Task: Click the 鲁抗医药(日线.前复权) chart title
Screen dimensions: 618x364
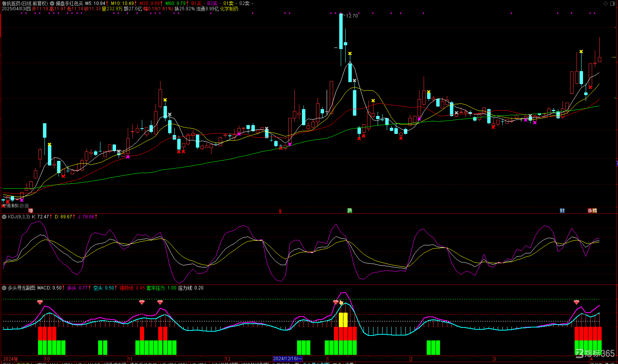Action: coord(25,3)
